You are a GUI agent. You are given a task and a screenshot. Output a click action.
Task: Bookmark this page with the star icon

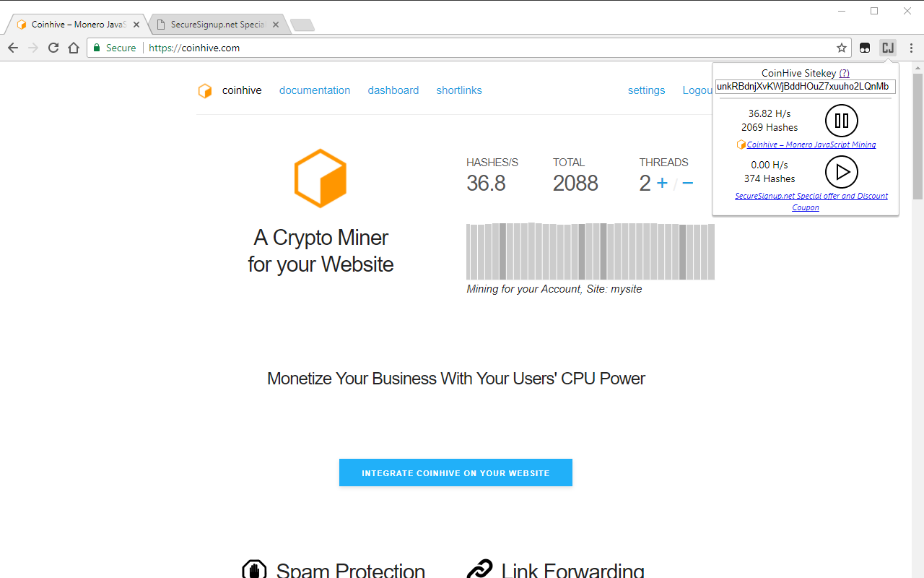pyautogui.click(x=842, y=48)
